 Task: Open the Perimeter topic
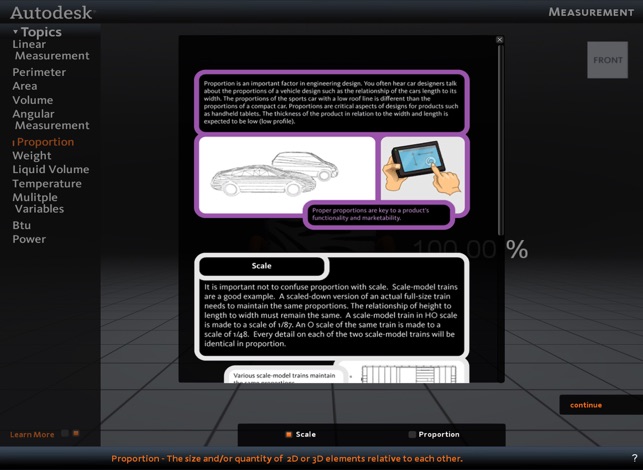[39, 72]
